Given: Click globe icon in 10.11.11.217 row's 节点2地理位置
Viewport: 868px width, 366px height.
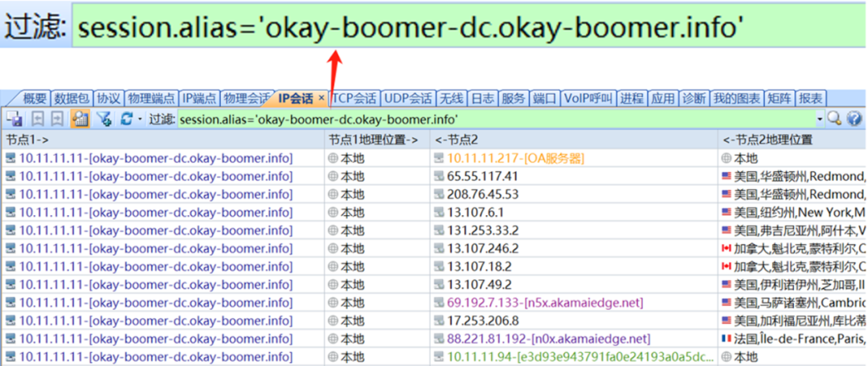Looking at the screenshot, I should [727, 159].
